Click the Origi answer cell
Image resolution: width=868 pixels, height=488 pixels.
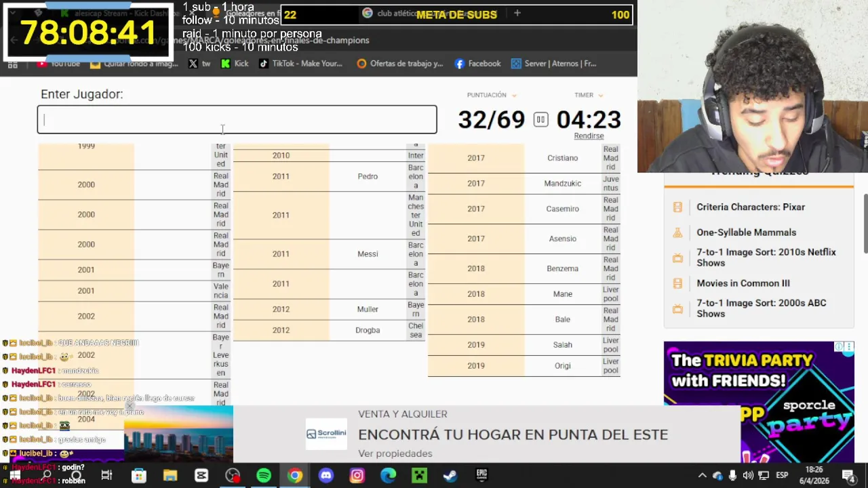click(563, 366)
